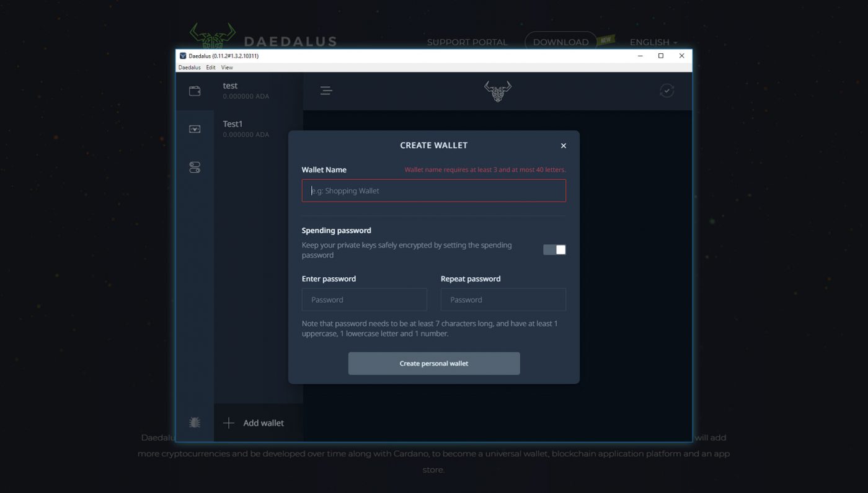Close the Create Wallet dialog
Viewport: 868px width, 493px height.
pyautogui.click(x=564, y=146)
